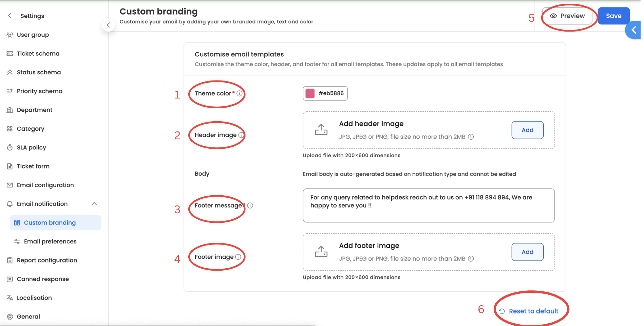Open Status schema settings
Image resolution: width=644 pixels, height=326 pixels.
(x=39, y=72)
